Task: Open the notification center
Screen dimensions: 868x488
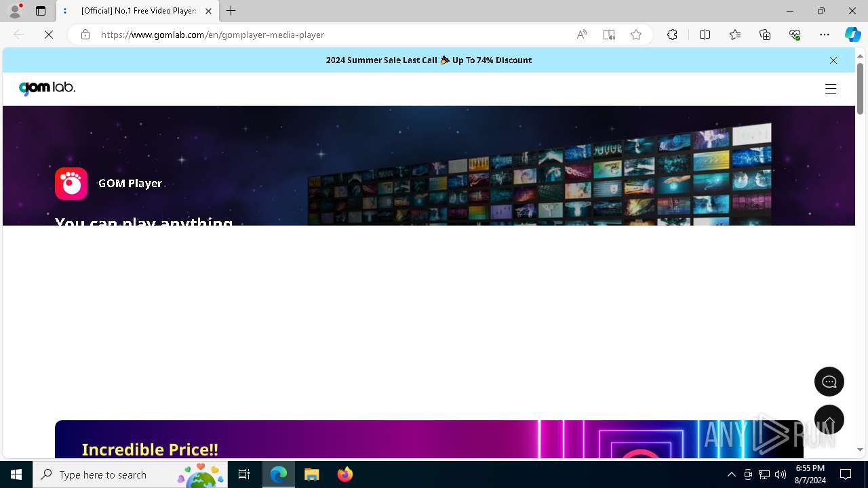Action: tap(846, 474)
